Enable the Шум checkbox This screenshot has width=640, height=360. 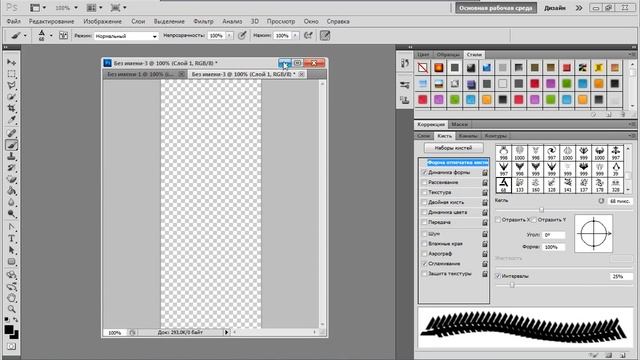[x=424, y=234]
